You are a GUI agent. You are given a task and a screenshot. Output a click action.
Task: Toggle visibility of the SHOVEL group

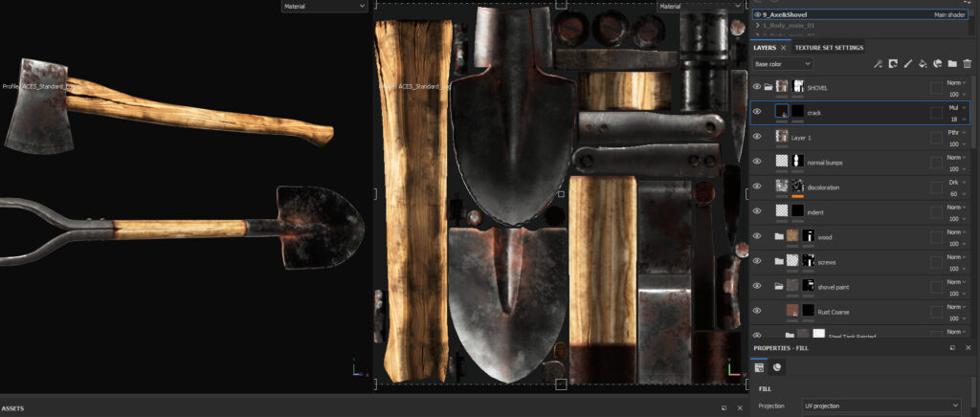pyautogui.click(x=757, y=87)
